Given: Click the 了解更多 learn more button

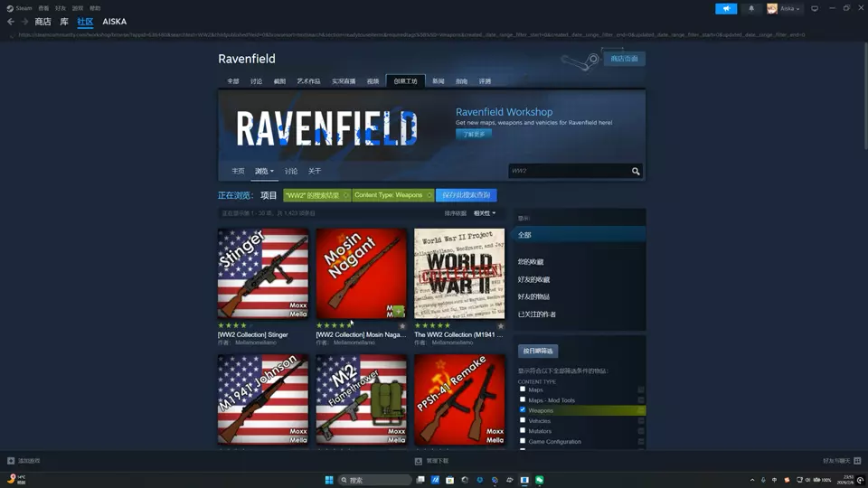Looking at the screenshot, I should pyautogui.click(x=474, y=134).
